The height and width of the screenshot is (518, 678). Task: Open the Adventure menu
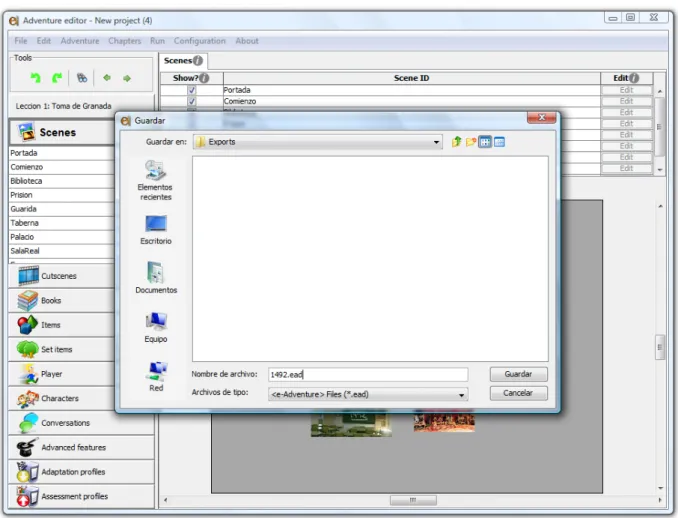(80, 41)
